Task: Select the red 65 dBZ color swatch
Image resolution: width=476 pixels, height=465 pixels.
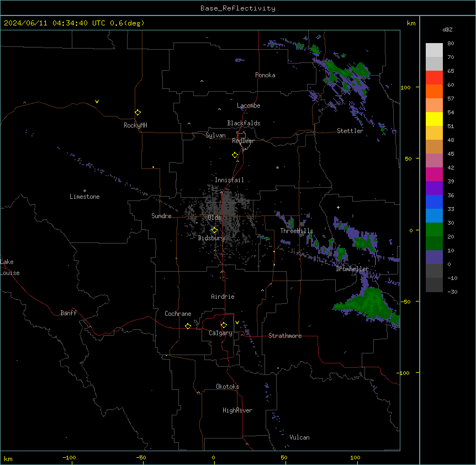Action: coord(434,77)
